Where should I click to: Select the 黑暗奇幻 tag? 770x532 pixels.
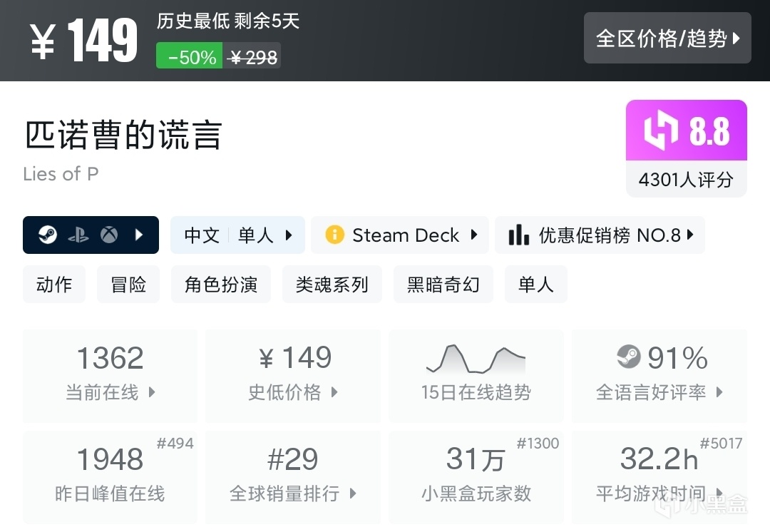point(443,285)
